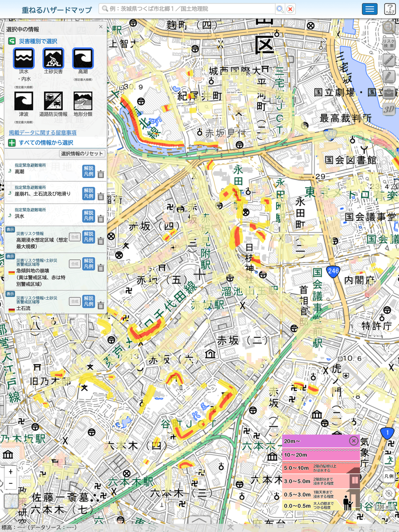Toggle the evacuation site display button
Image resolution: width=399 pixels, height=532 pixels.
click(x=389, y=460)
